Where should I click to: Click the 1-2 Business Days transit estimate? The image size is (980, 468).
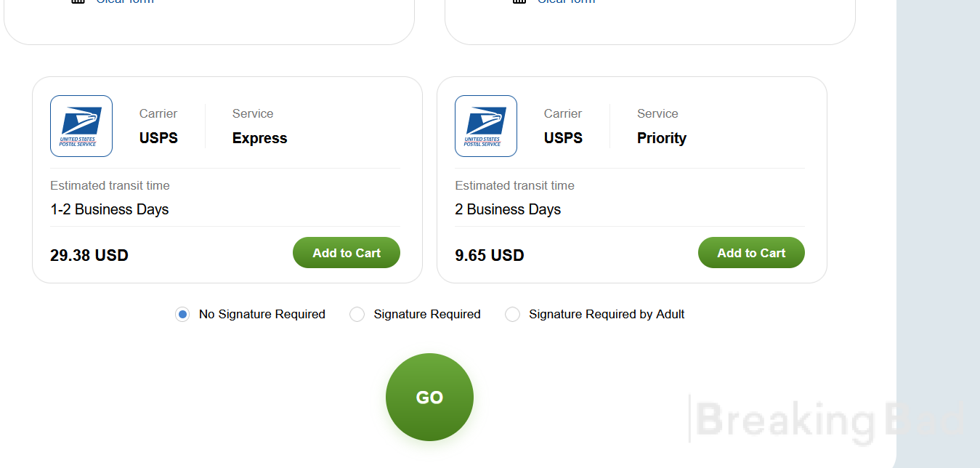110,209
